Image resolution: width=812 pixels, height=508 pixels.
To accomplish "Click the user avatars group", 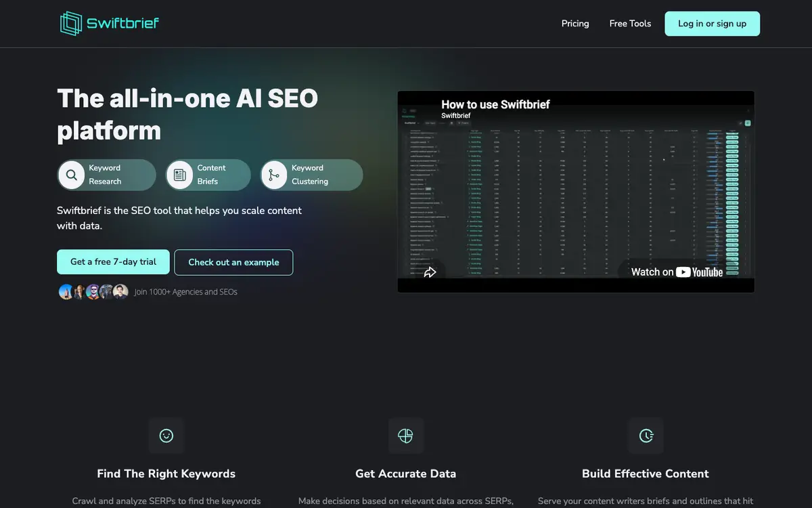I will (x=93, y=292).
